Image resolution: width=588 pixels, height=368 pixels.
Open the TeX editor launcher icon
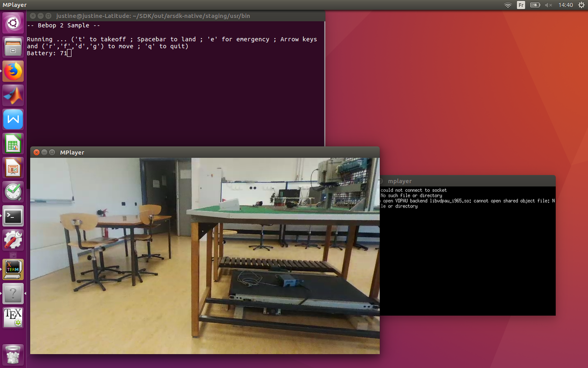[x=14, y=317]
